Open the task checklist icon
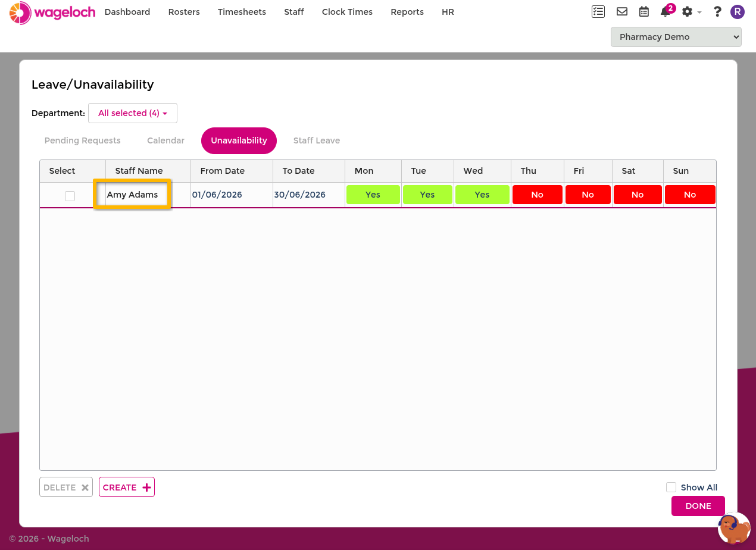 [598, 11]
